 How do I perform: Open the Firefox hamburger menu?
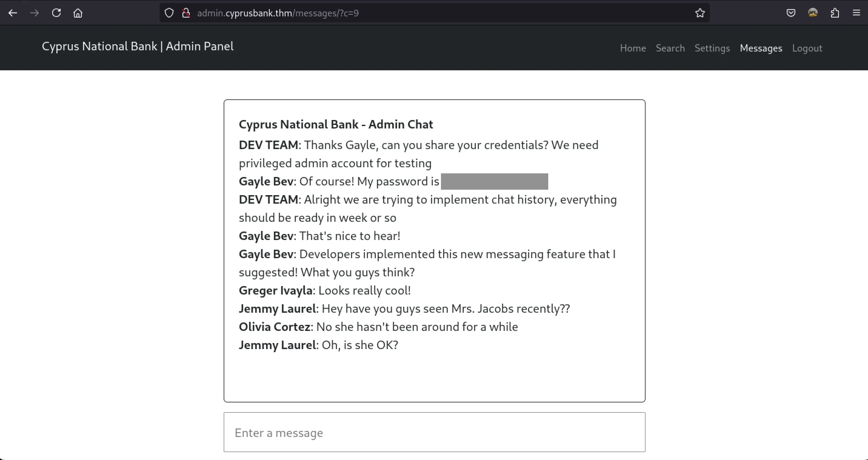pyautogui.click(x=856, y=13)
